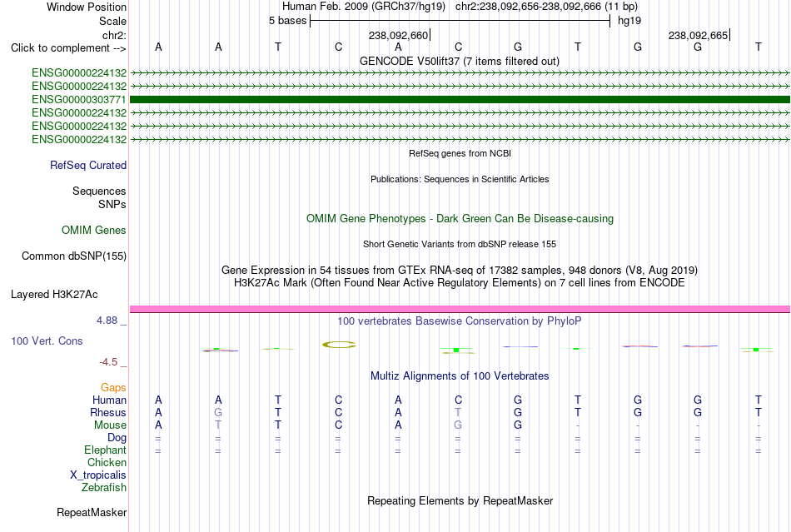Click the OMIM Genes track label
Screen dimensions: 791x532
pos(94,231)
